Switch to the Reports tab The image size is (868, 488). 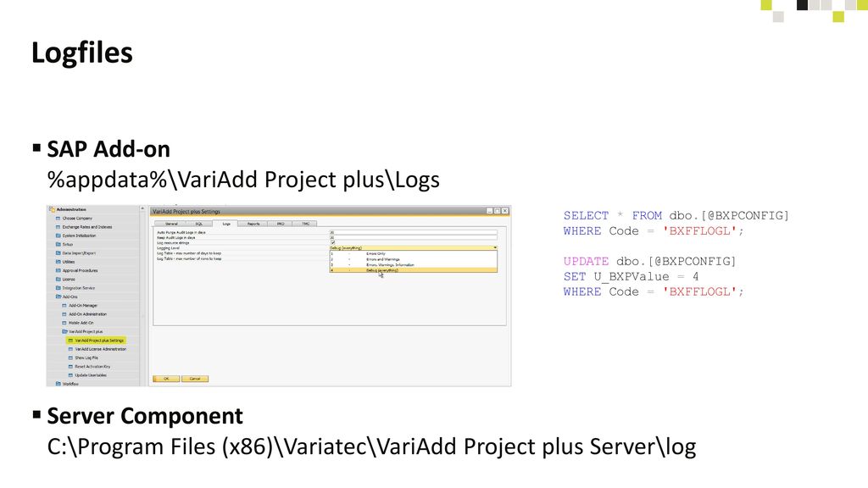point(253,224)
